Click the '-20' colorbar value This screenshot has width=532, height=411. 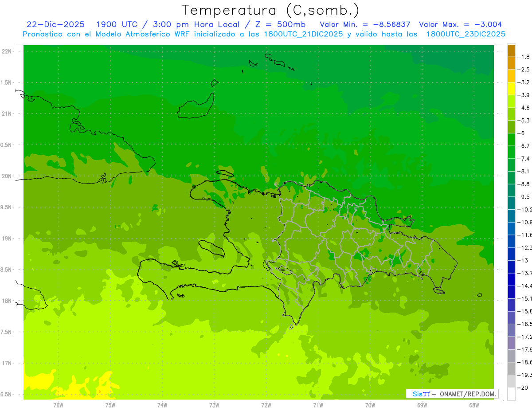click(x=522, y=388)
